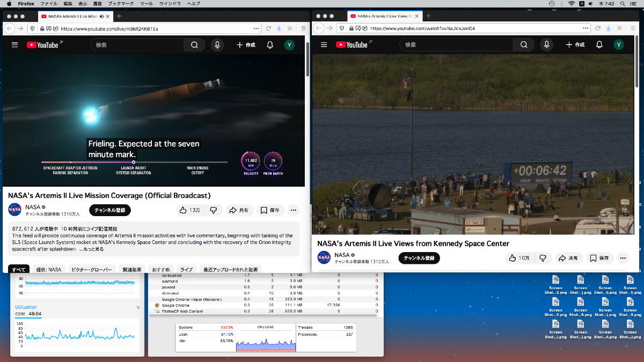
Task: Expand toolbar overflow chevrons in left window
Action: pyautogui.click(x=290, y=28)
